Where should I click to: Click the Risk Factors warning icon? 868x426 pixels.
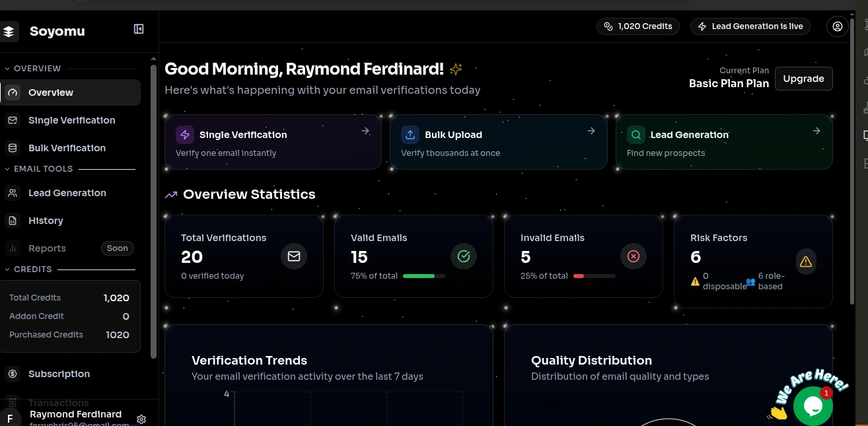coord(805,262)
